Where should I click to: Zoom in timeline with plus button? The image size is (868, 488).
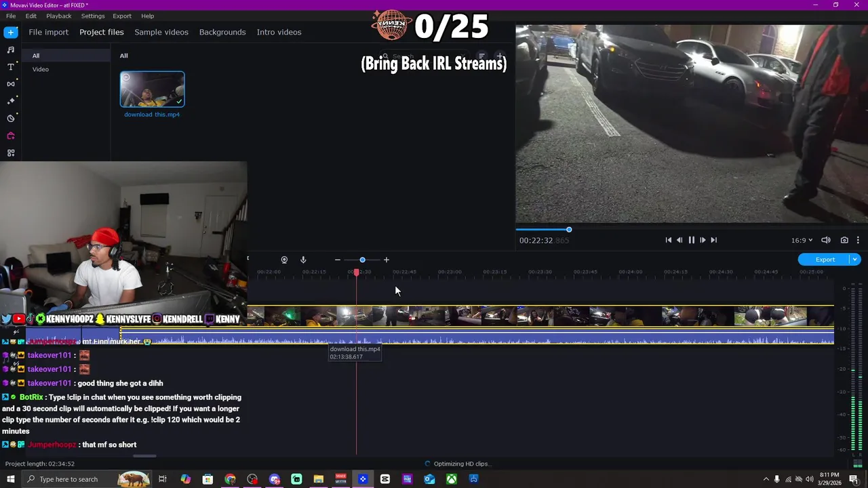(387, 260)
